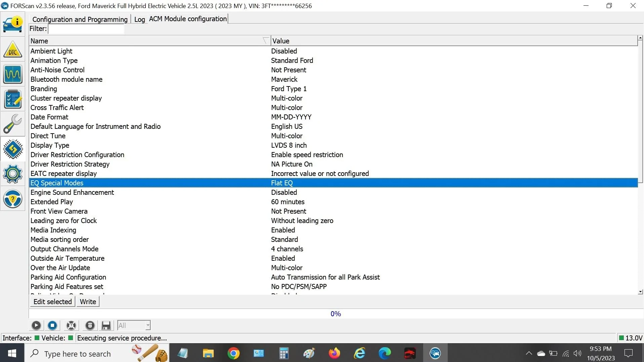
Task: Switch to the Log tab
Action: coord(139,19)
